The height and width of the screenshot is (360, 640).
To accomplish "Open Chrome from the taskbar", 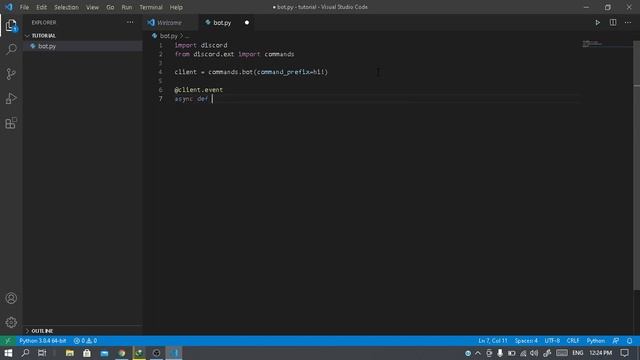I will 122,353.
